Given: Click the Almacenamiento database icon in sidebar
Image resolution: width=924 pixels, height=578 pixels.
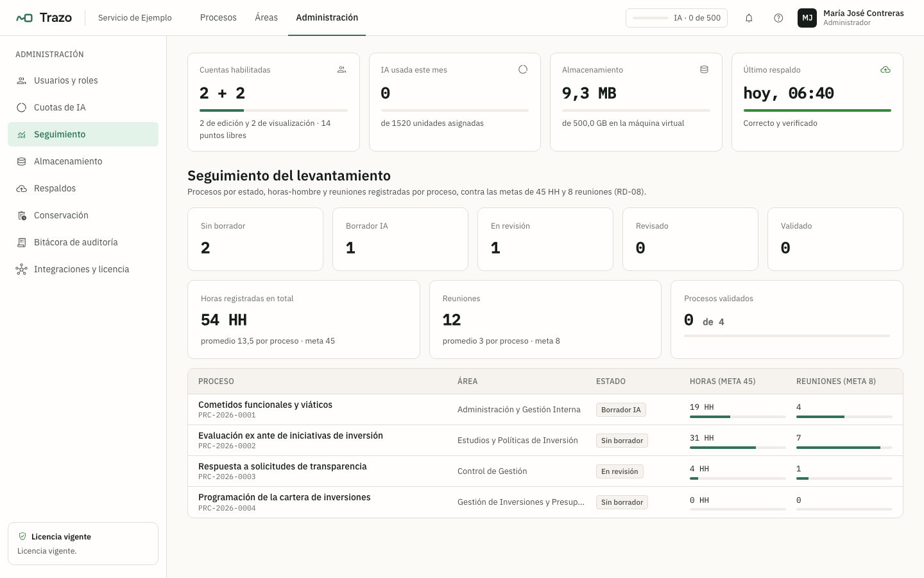Looking at the screenshot, I should point(22,161).
